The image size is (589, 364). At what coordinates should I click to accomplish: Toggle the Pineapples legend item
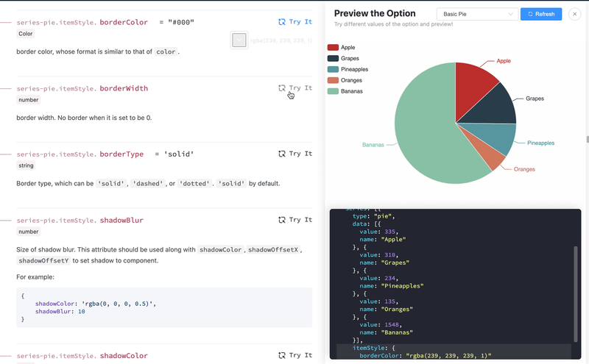point(348,69)
